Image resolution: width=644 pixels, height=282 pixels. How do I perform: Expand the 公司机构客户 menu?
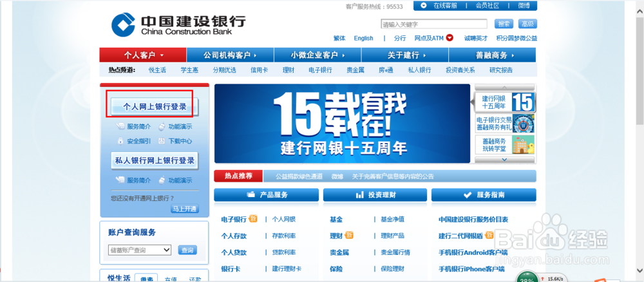[x=230, y=55]
